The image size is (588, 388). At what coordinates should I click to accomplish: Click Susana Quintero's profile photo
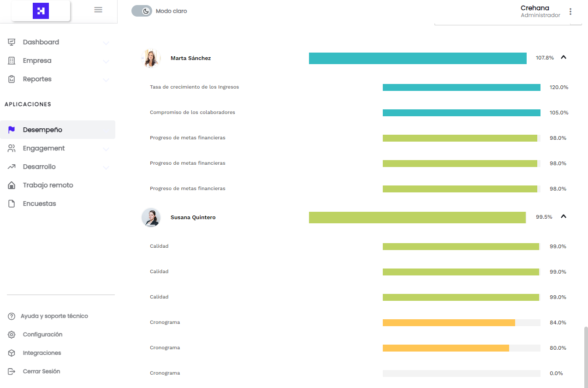pos(151,217)
